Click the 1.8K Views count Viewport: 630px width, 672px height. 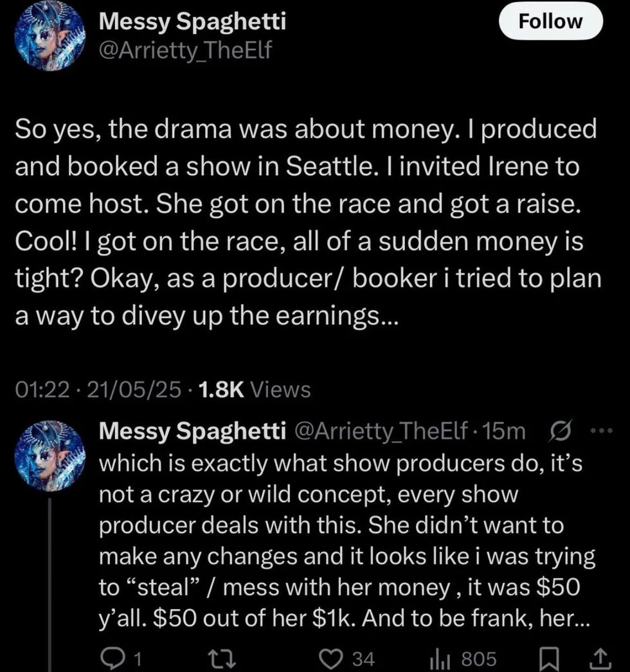click(255, 389)
